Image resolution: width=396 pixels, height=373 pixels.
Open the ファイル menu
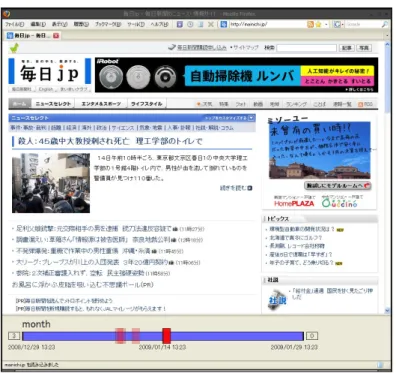click(14, 24)
